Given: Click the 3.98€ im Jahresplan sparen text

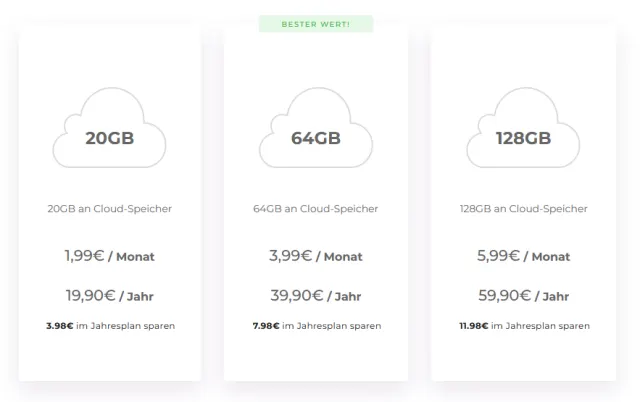Looking at the screenshot, I should click(x=109, y=326).
